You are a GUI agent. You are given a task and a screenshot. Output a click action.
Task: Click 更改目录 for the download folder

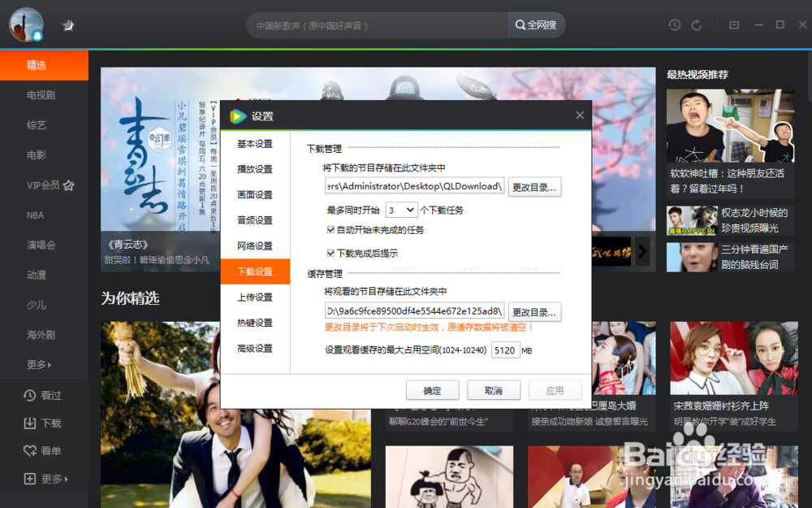point(533,187)
